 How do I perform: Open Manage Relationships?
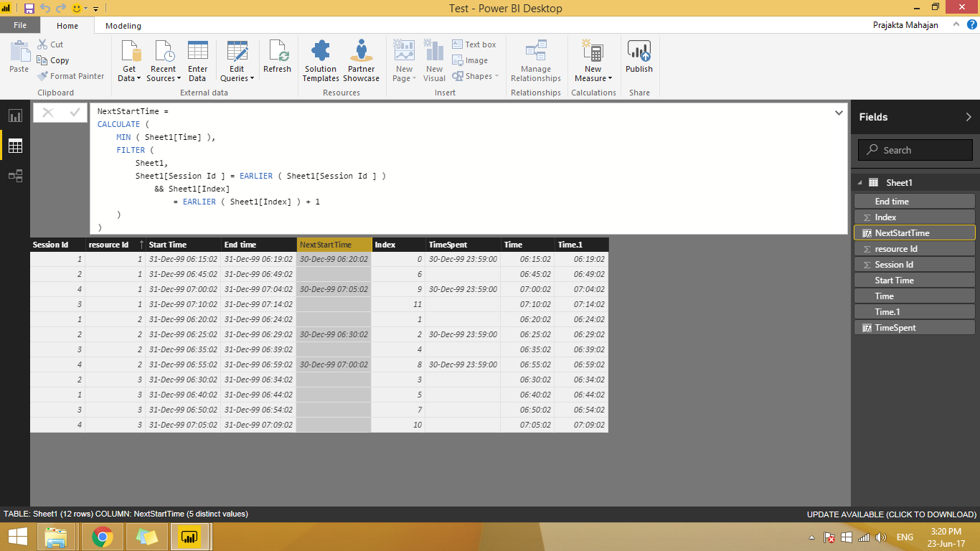pos(536,61)
